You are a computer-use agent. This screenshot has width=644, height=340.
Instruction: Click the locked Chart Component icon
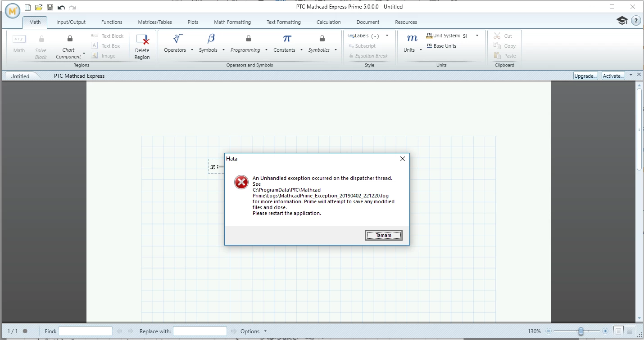click(70, 39)
